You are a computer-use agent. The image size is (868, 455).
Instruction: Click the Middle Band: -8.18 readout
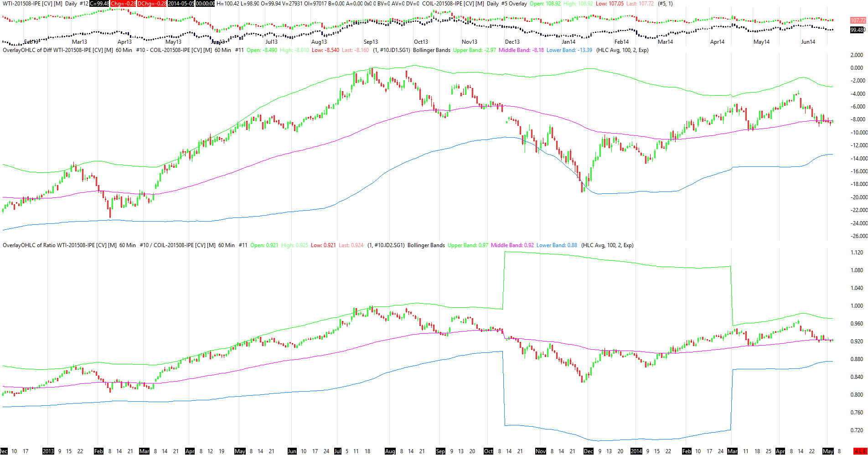coord(521,50)
